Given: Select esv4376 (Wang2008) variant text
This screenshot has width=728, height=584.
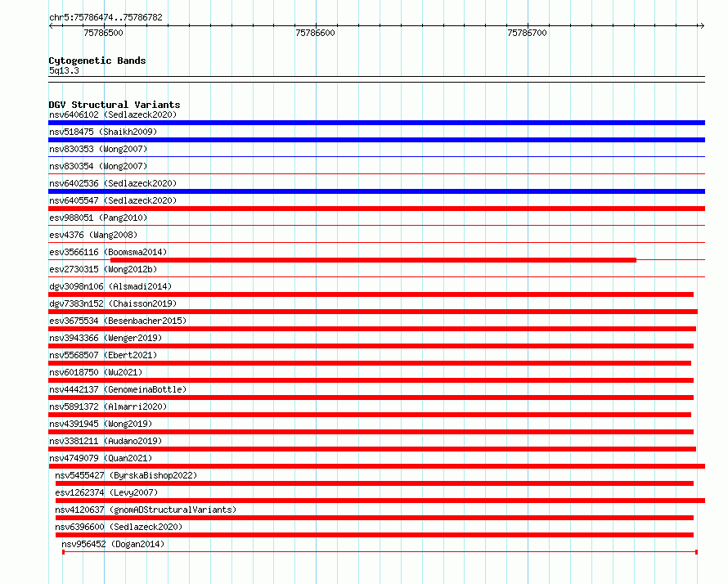Looking at the screenshot, I should (x=93, y=235).
